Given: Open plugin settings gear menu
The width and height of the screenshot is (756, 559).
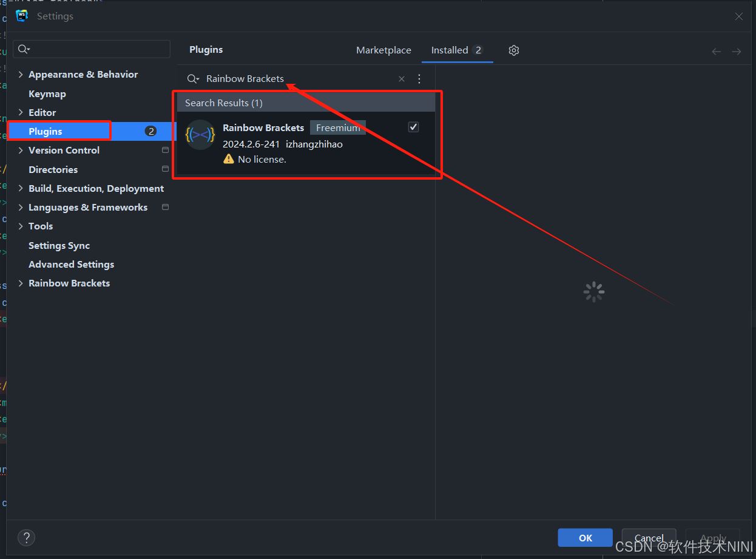Looking at the screenshot, I should click(x=514, y=50).
